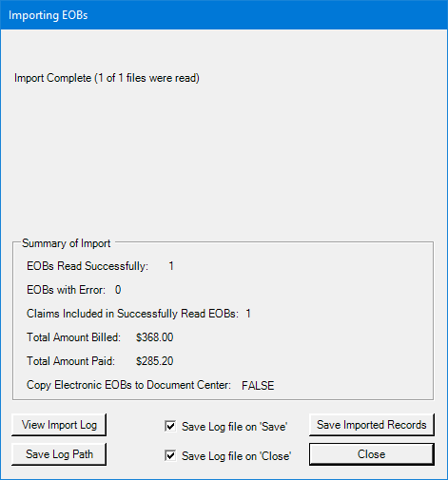Click the Summary of Import group heading

pyautogui.click(x=66, y=243)
